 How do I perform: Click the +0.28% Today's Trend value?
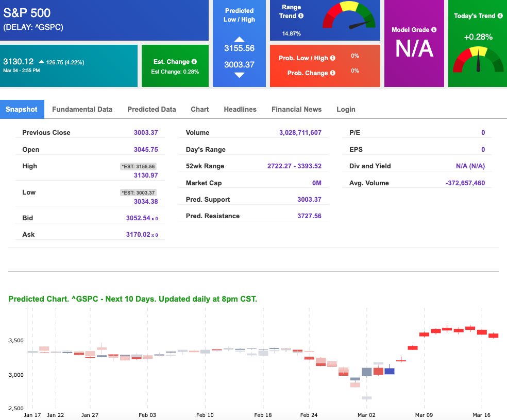478,37
